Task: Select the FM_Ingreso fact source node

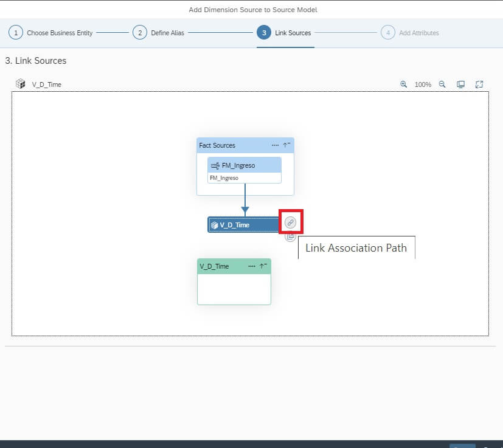Action: click(245, 170)
